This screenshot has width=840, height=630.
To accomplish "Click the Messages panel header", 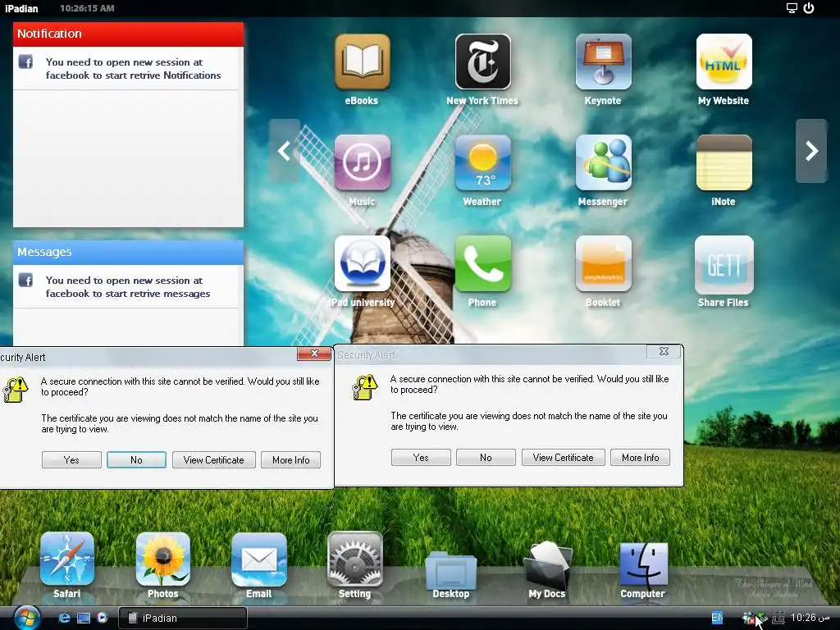I will tap(129, 252).
